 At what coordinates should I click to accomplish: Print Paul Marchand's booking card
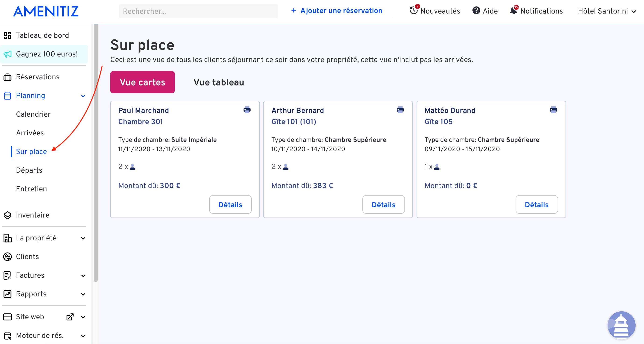coord(247,110)
